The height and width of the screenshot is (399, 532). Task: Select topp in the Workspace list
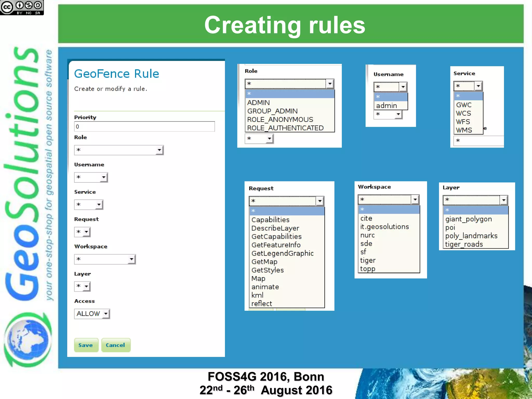coord(389,269)
